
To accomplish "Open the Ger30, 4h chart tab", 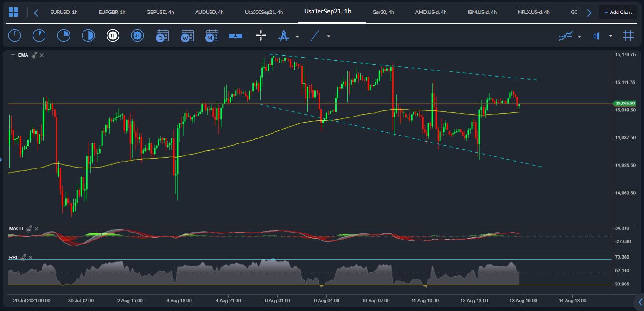I will pos(383,12).
